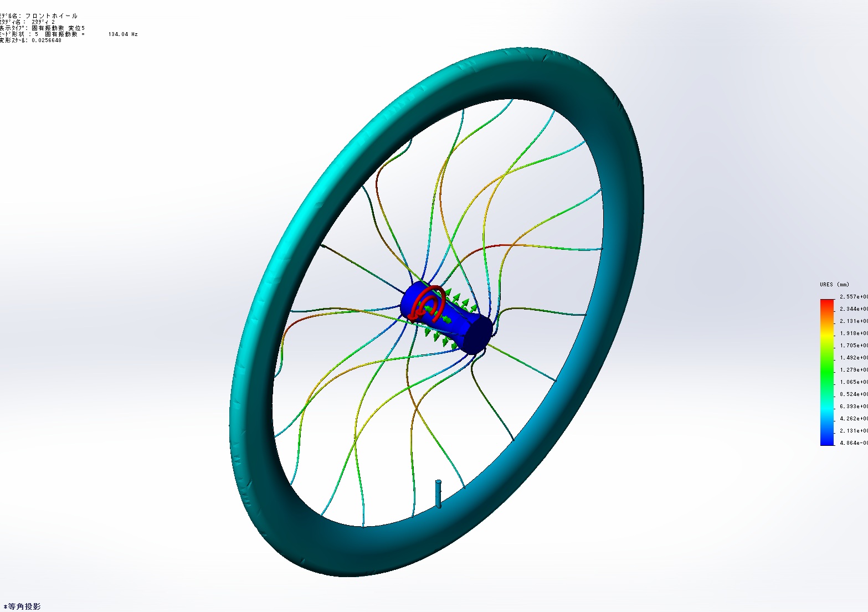
Task: Select the legend value 1.065e
Action: [854, 382]
